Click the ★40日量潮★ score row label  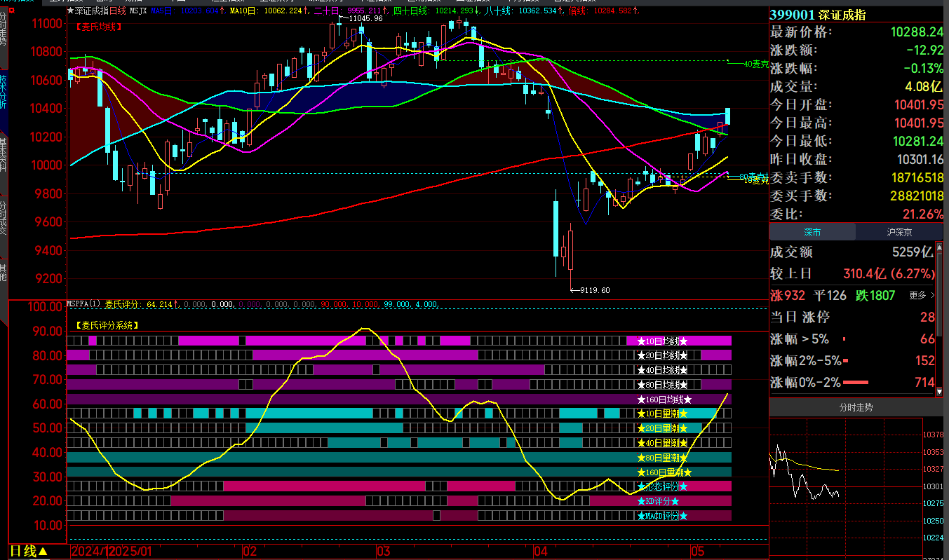[x=661, y=443]
